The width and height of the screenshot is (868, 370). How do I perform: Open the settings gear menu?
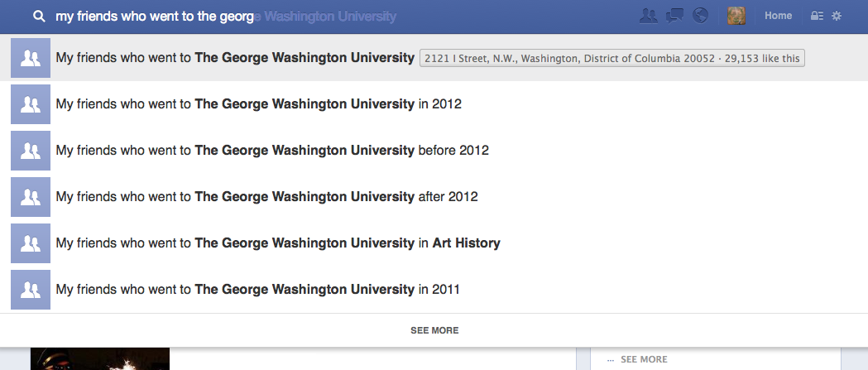837,16
